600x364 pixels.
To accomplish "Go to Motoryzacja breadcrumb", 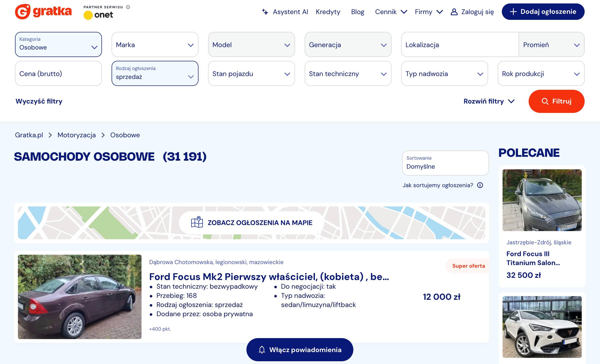I will click(x=76, y=135).
